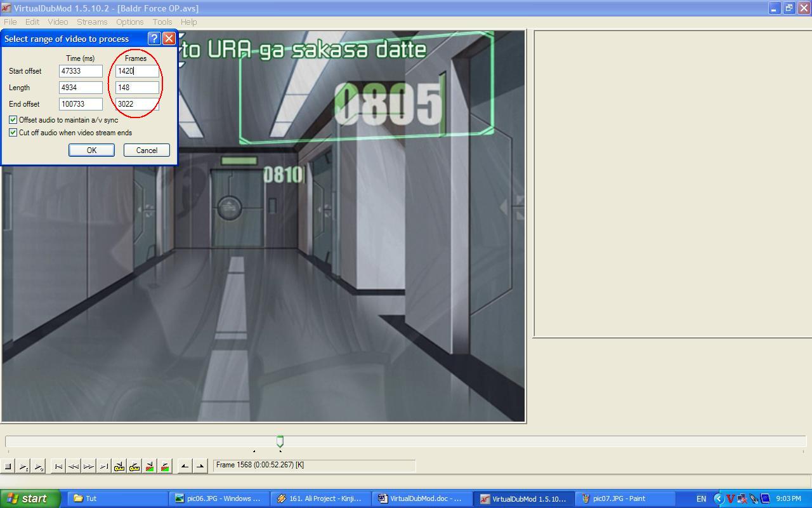812x508 pixels.
Task: Toggle 'Offset audio to maintain a/v sync'
Action: click(63, 119)
